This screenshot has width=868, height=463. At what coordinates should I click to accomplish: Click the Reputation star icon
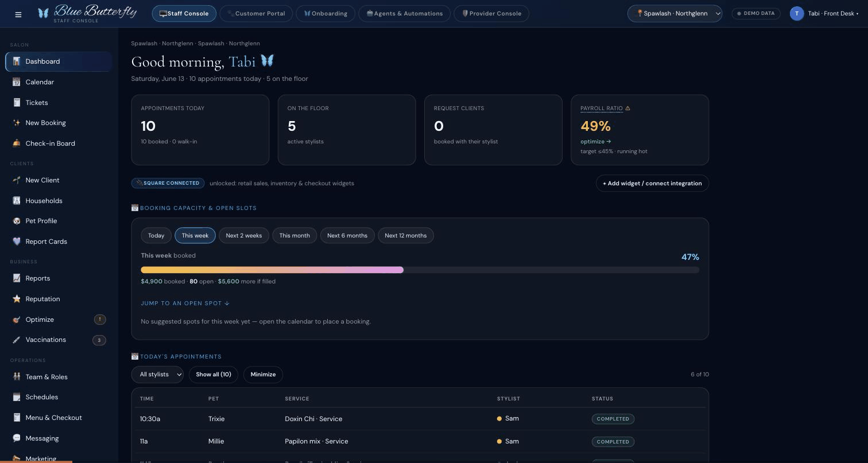pyautogui.click(x=17, y=299)
